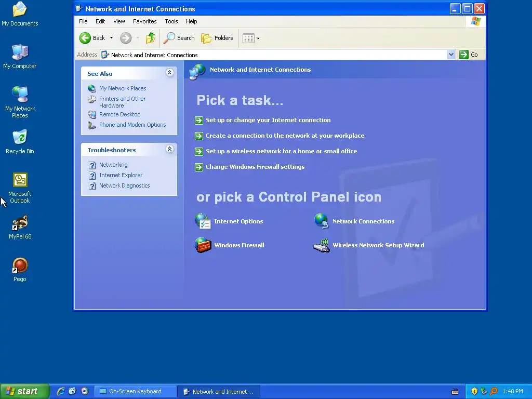This screenshot has height=399, width=532.
Task: Click the Outlook Express Quick Launch icon
Action: point(72,391)
